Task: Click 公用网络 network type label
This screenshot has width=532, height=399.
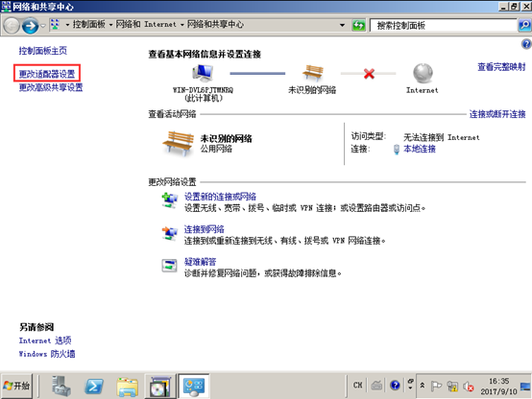Action: click(x=216, y=149)
